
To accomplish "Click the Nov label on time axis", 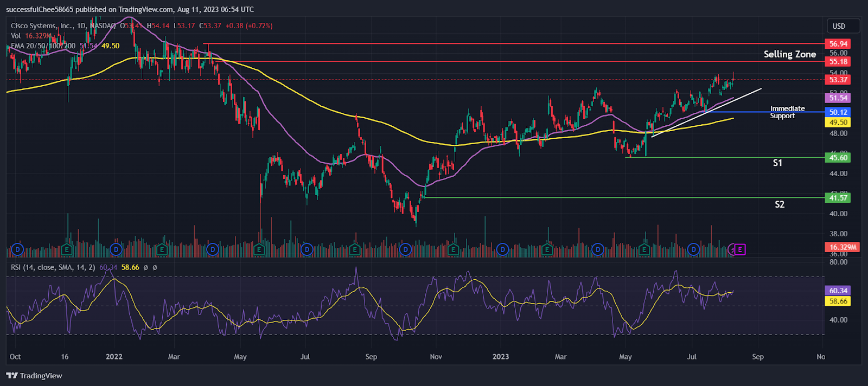I will (436, 357).
